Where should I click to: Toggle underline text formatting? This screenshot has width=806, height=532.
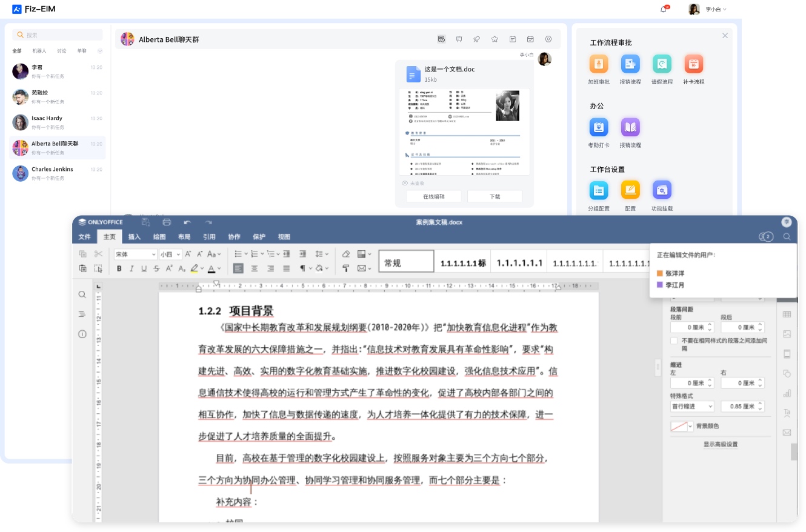click(x=144, y=268)
